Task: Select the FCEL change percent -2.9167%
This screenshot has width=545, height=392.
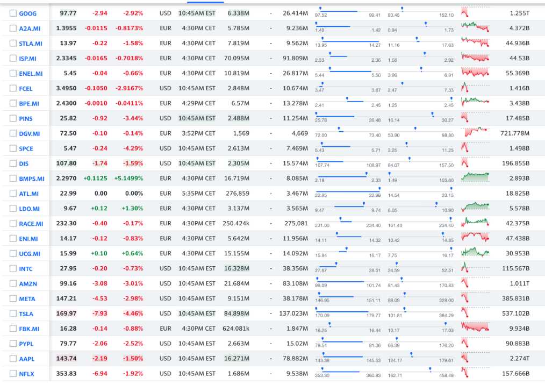Action: click(x=130, y=88)
